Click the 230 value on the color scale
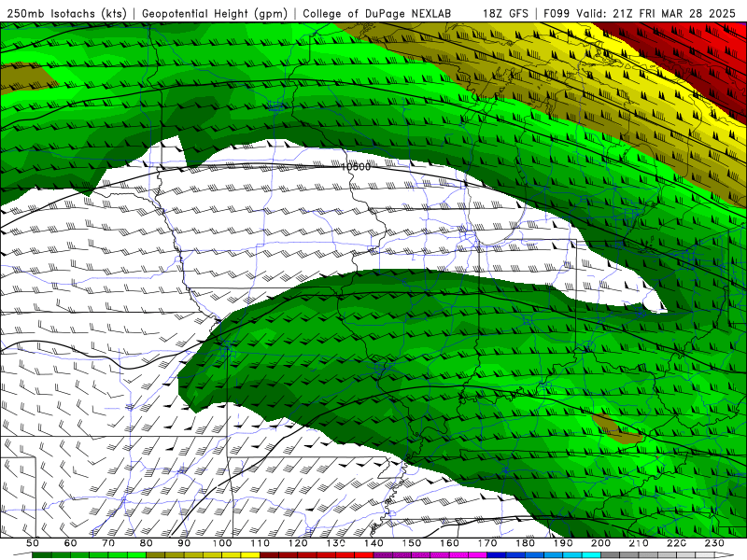747x560 pixels. 715,543
